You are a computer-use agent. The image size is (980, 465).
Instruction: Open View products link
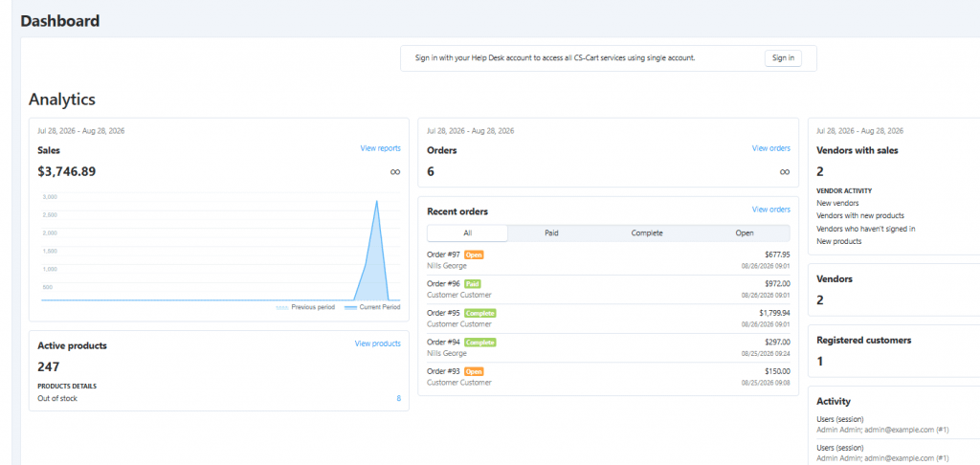pyautogui.click(x=377, y=343)
